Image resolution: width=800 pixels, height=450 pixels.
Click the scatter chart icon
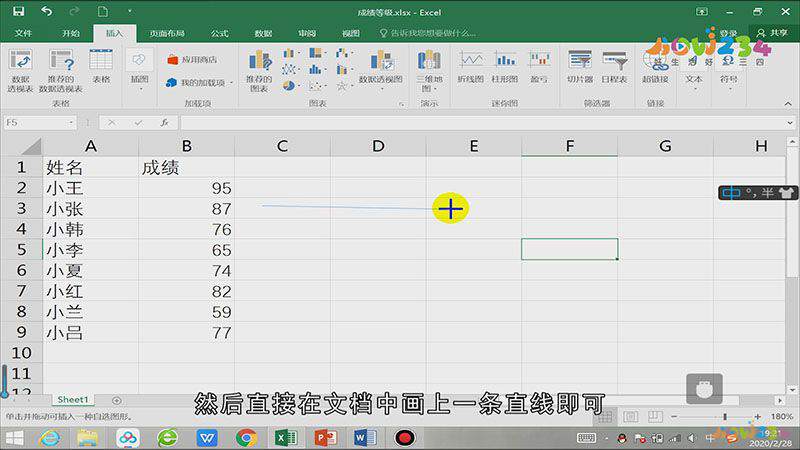317,86
